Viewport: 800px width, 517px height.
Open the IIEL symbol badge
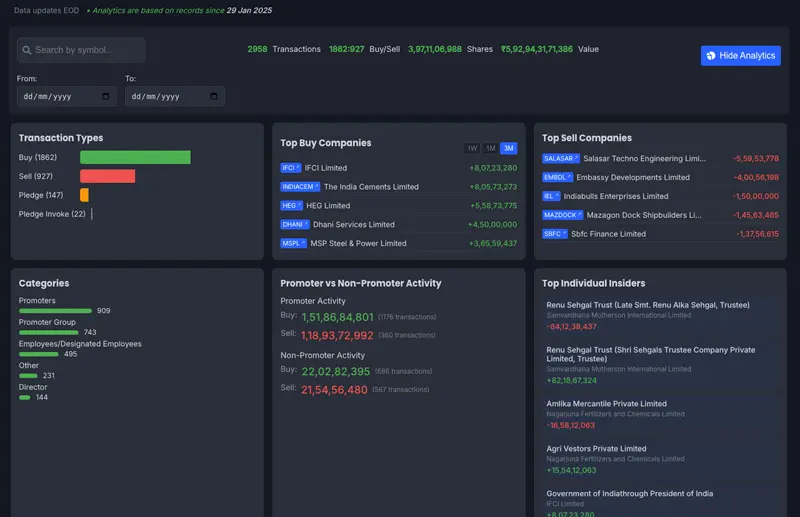[551, 196]
